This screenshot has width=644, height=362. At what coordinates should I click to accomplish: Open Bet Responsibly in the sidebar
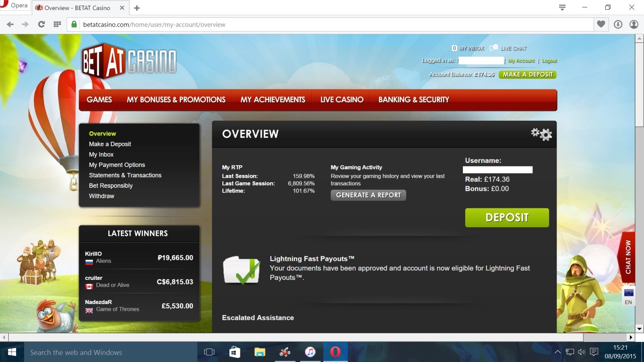click(111, 186)
